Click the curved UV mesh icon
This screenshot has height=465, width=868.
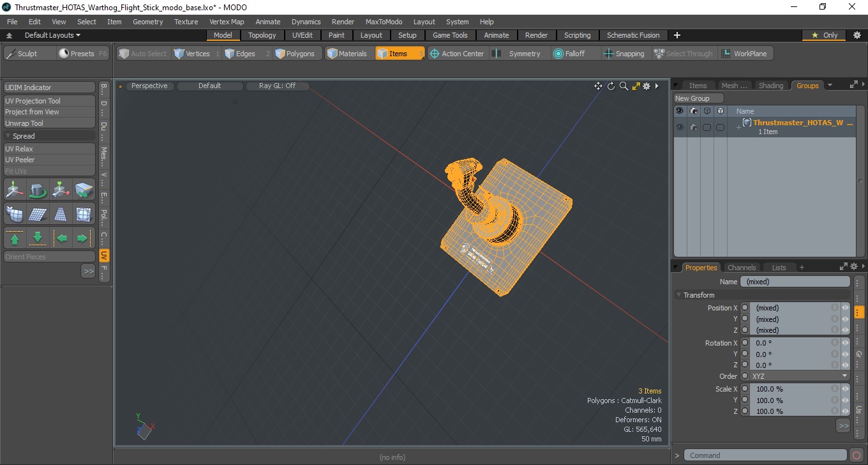point(15,214)
